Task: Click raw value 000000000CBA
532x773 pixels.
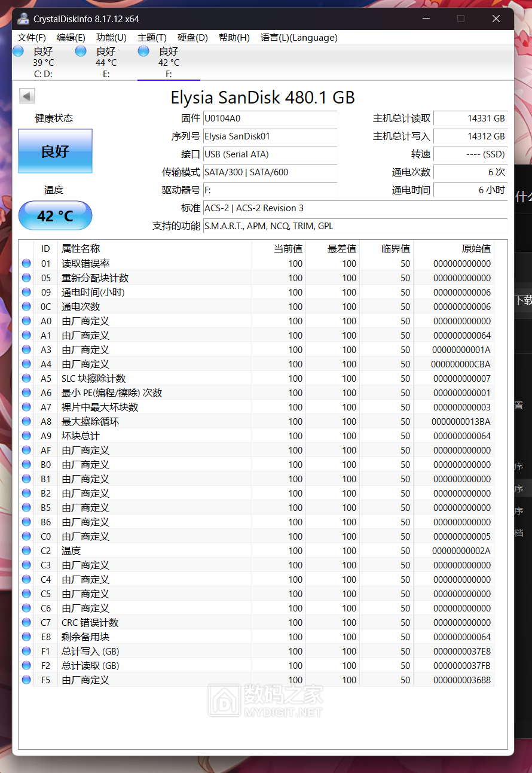Action: 461,364
